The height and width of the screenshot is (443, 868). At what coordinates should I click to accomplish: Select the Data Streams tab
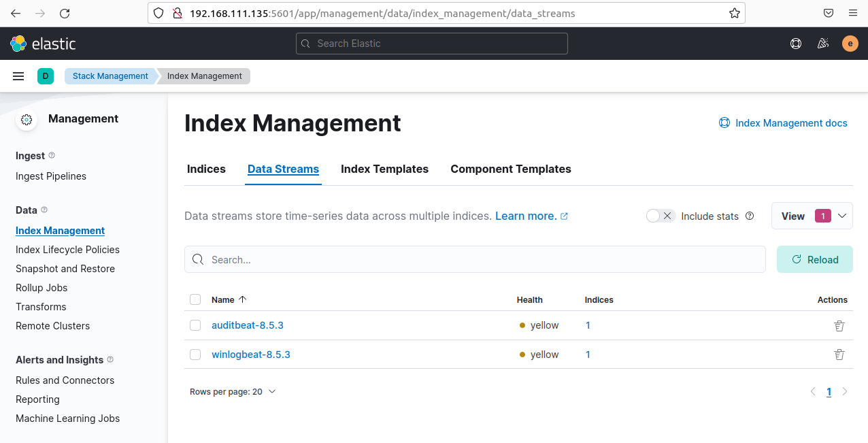click(x=283, y=169)
